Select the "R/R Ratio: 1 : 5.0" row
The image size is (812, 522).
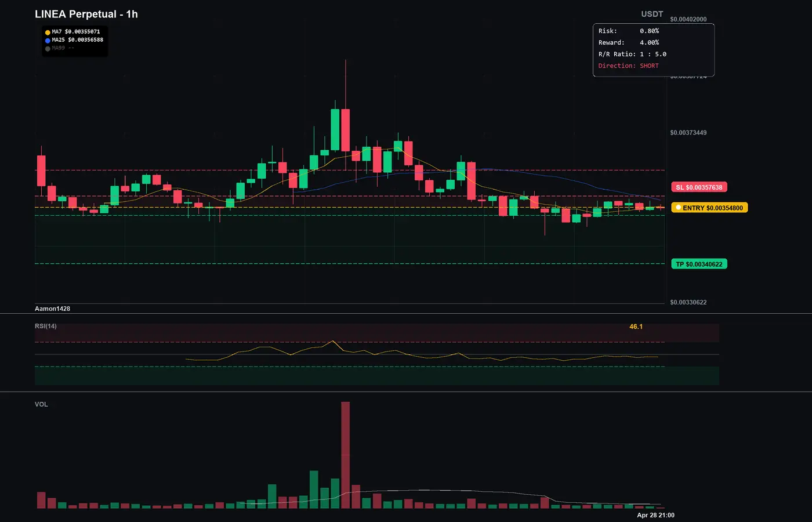click(632, 54)
